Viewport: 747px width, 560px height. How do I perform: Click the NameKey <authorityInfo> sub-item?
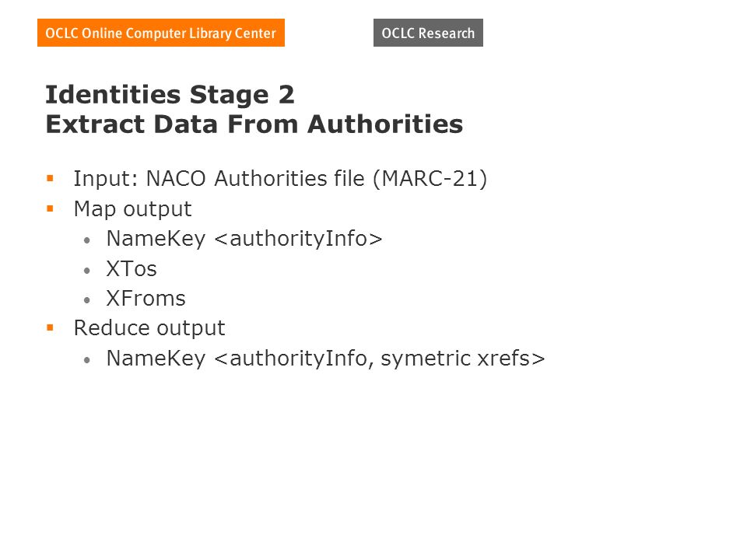pos(244,239)
